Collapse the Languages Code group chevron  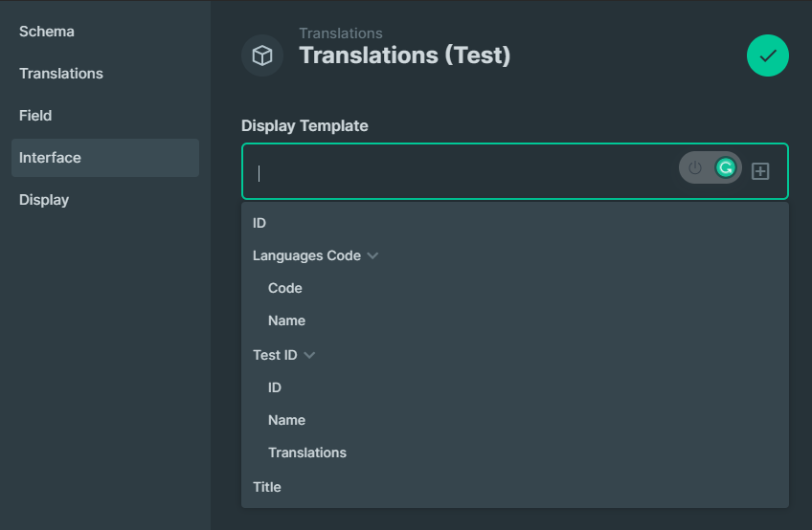(x=372, y=255)
